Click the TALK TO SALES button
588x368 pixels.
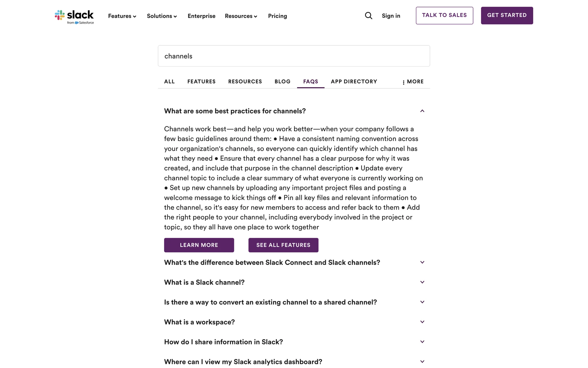tap(444, 15)
